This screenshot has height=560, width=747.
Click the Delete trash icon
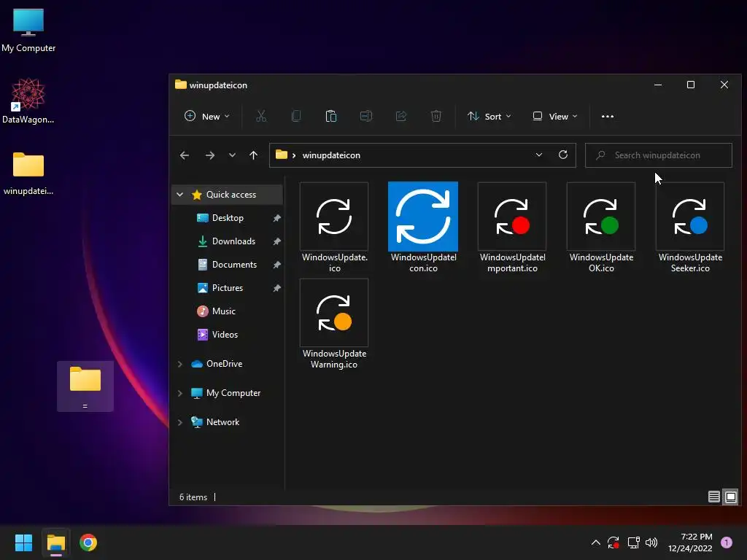(x=436, y=116)
